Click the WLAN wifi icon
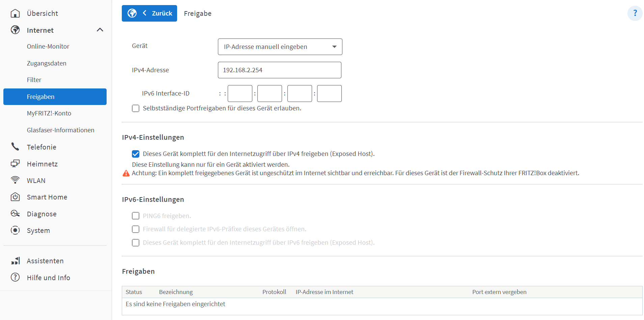Viewport: 644px width, 320px height. click(x=15, y=180)
